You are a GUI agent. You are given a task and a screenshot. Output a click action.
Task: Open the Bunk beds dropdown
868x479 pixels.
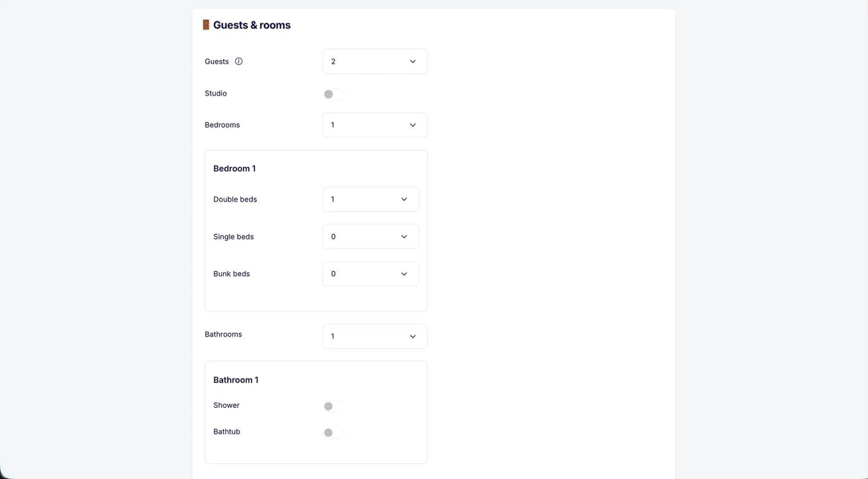point(371,274)
